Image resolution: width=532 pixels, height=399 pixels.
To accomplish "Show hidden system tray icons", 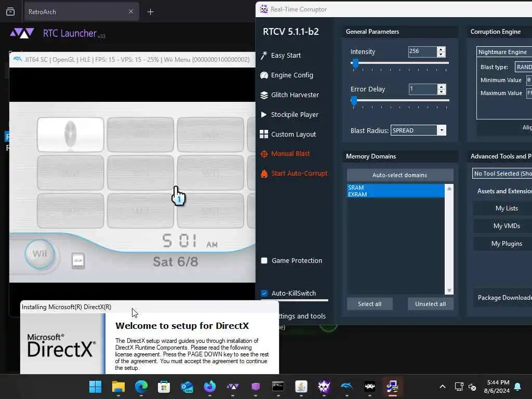I will [443, 387].
